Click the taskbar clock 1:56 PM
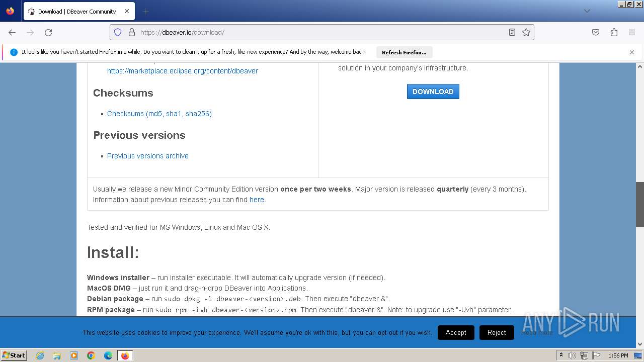Image resolution: width=644 pixels, height=362 pixels. pyautogui.click(x=618, y=355)
